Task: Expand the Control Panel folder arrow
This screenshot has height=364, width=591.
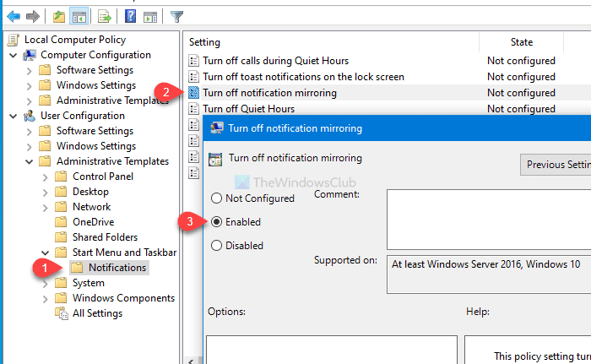Action: point(44,177)
